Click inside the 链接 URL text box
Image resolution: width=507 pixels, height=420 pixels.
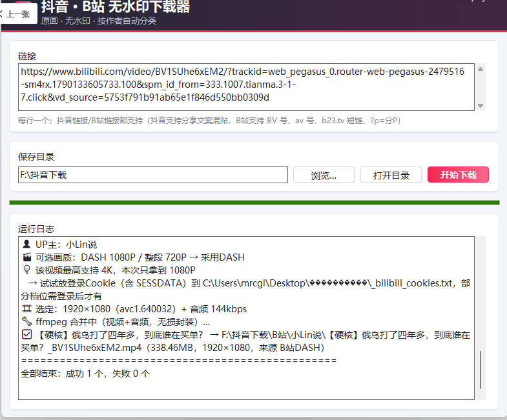[x=246, y=87]
